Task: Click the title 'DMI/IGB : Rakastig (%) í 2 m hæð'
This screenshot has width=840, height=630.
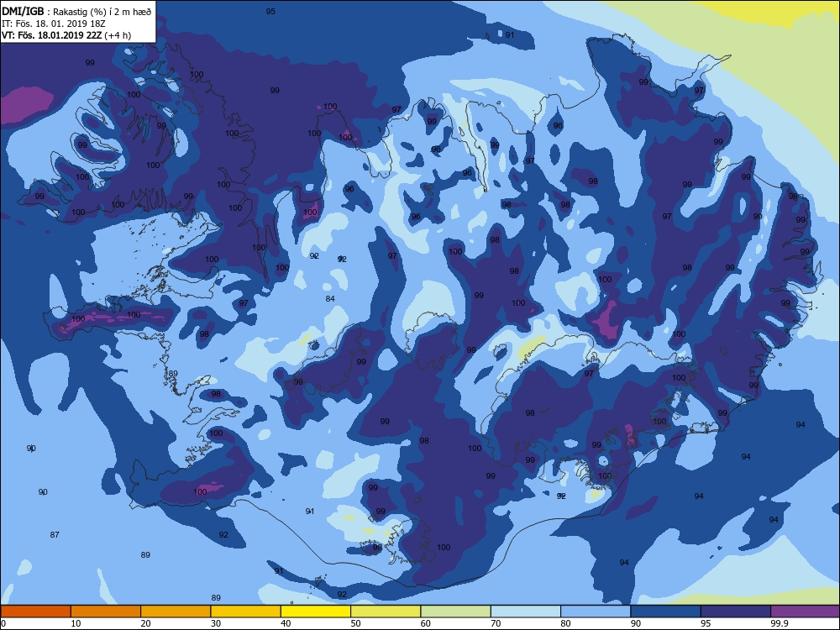Action: (76, 11)
